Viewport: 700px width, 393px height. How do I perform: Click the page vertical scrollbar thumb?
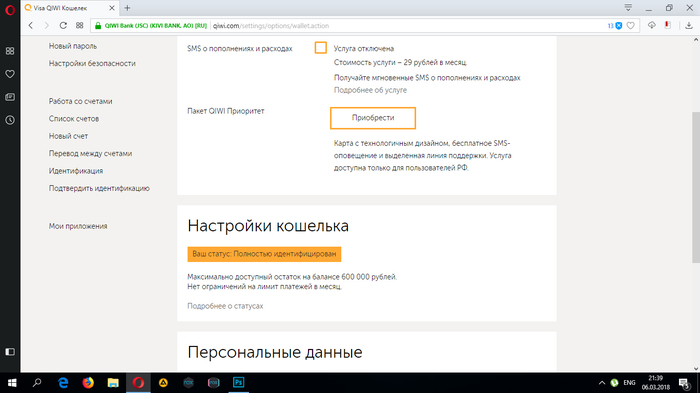696,187
